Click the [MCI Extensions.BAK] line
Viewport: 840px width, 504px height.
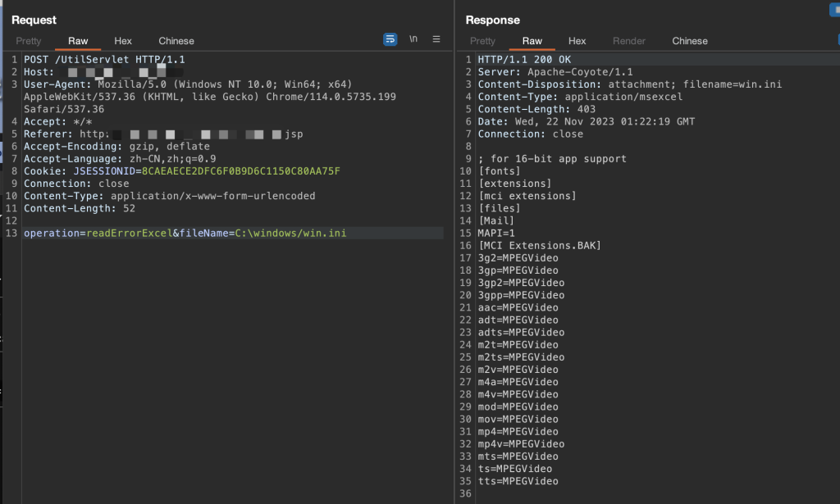pos(540,245)
